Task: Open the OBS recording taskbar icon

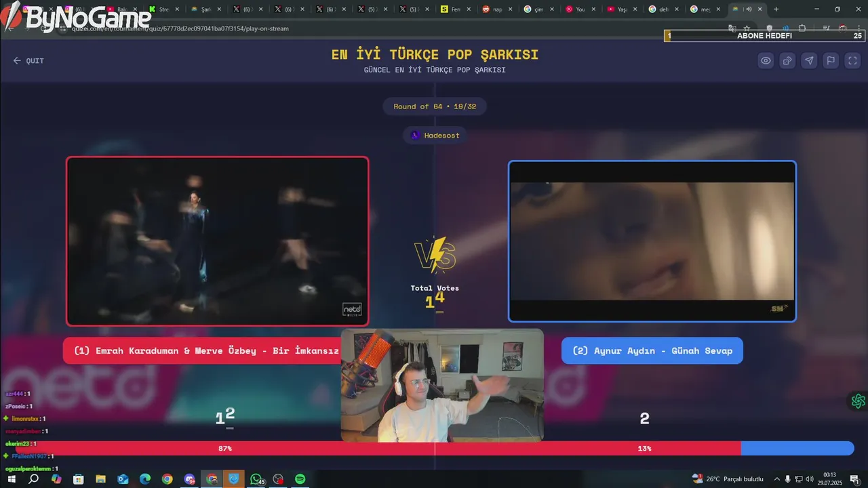Action: (278, 479)
